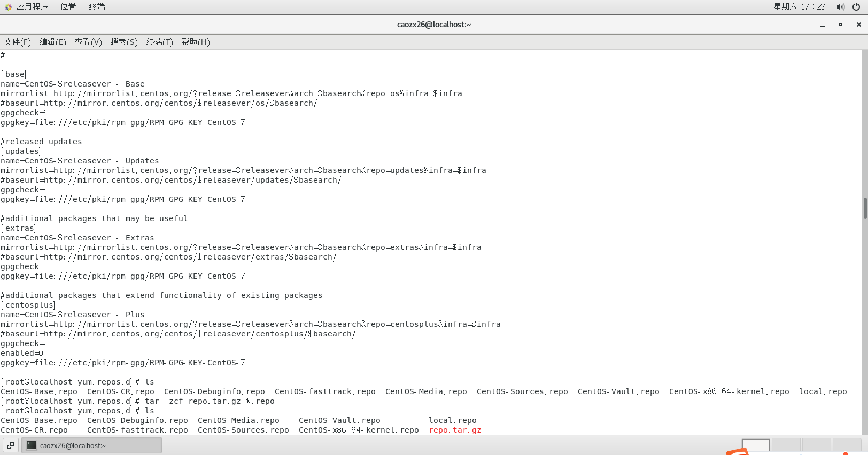
Task: Select caozx26@localhost taskbar window button
Action: click(x=92, y=445)
